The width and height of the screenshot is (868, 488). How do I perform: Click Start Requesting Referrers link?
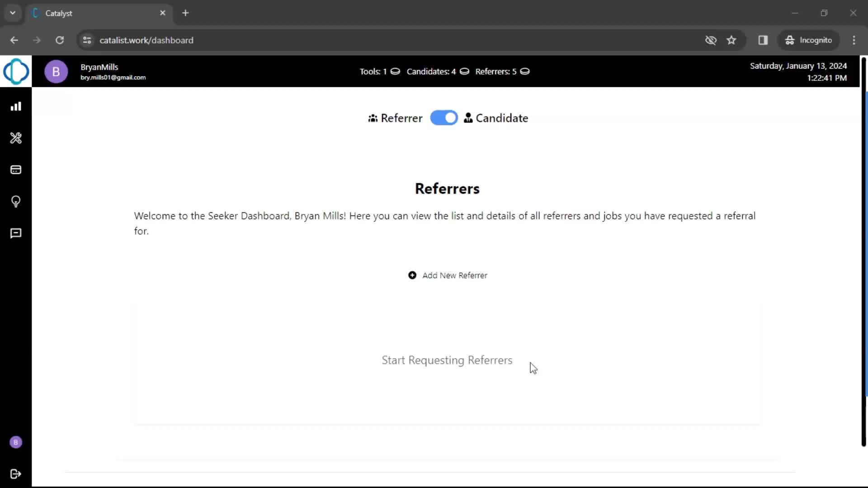click(447, 360)
